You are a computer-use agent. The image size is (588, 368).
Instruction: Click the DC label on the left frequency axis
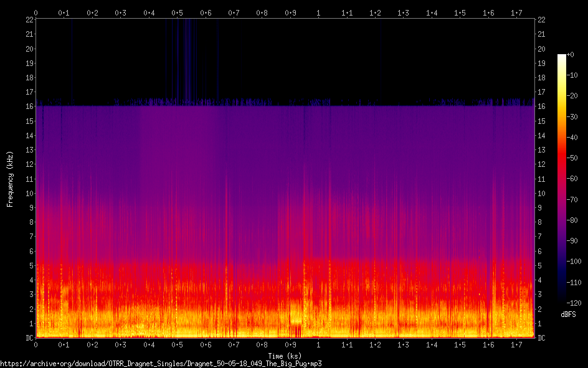click(28, 338)
